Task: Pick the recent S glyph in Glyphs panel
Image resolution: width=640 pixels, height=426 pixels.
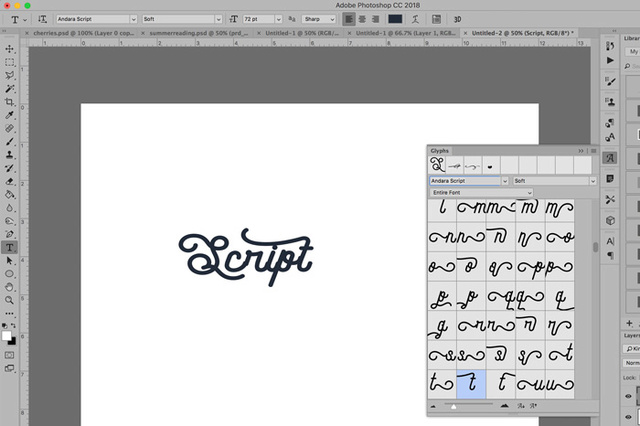Action: click(437, 165)
